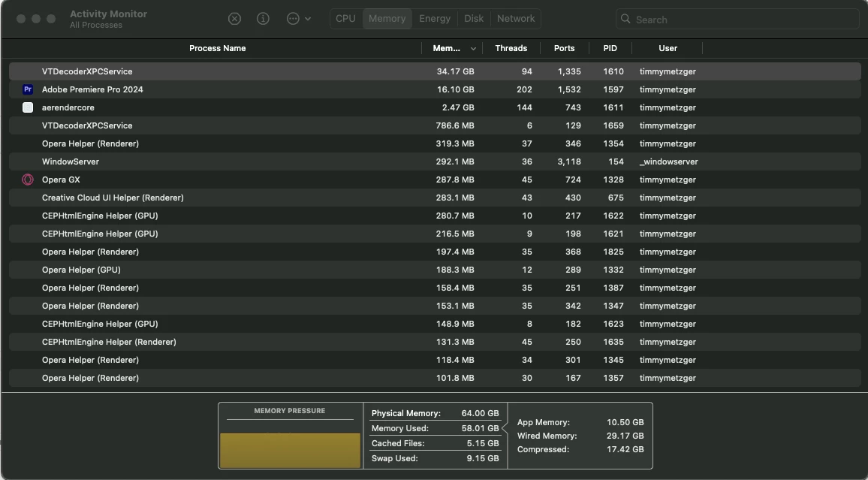The width and height of the screenshot is (868, 480).
Task: Switch to the CPU tab
Action: tap(345, 18)
